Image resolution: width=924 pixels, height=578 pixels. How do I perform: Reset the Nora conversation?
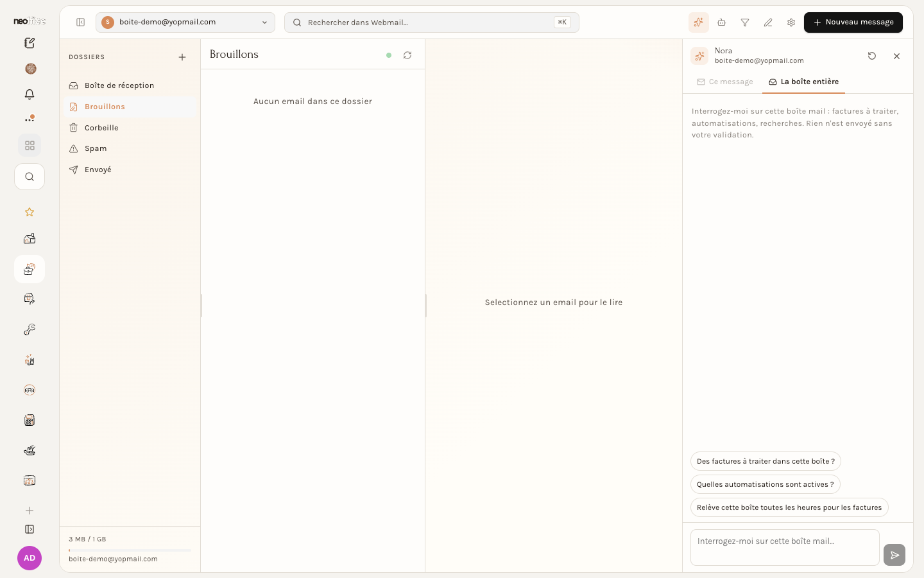[872, 56]
